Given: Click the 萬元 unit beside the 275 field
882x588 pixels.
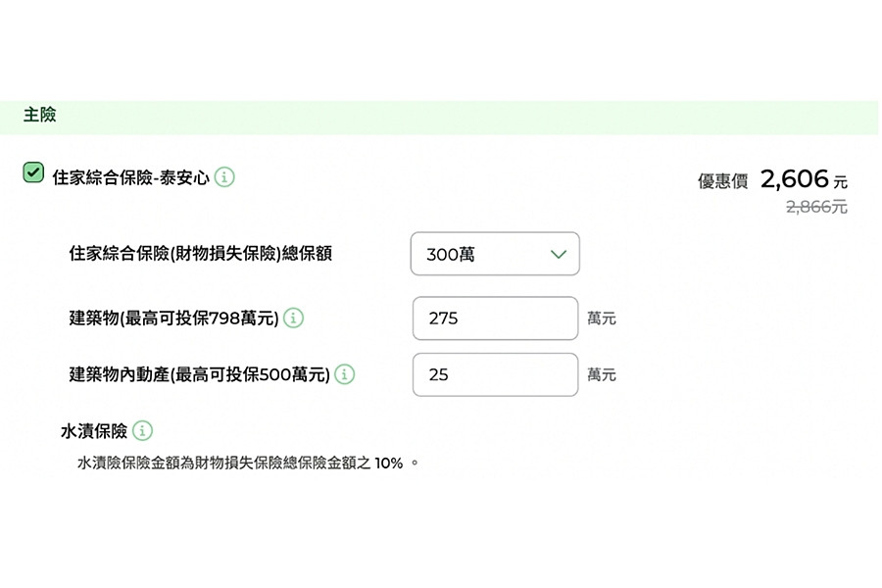Looking at the screenshot, I should (602, 318).
